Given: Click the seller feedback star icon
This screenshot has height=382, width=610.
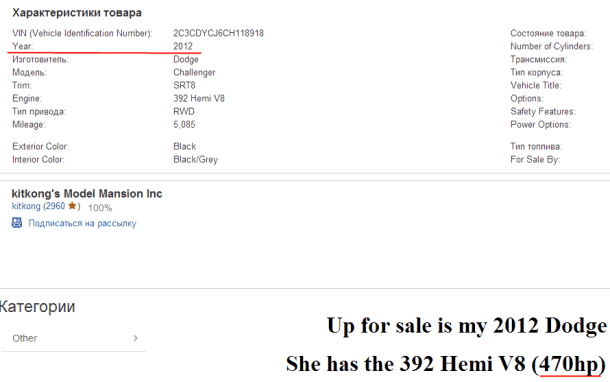Looking at the screenshot, I should (x=72, y=205).
